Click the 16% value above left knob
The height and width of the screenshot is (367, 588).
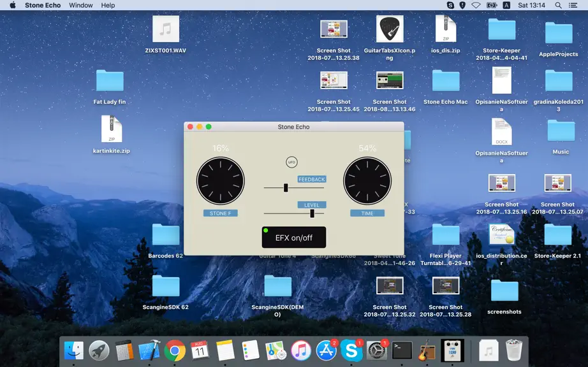point(221,148)
